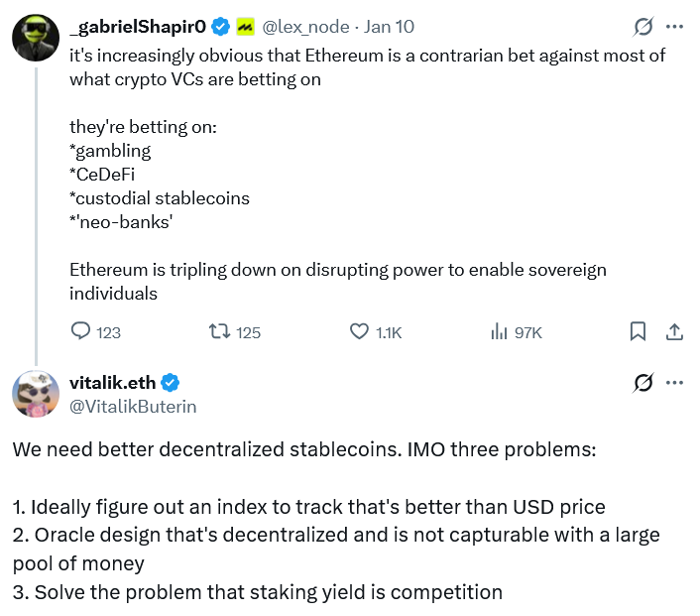The image size is (700, 616).
Task: Click the yellow affiliate badge beside _gabrielShapir0
Action: tap(246, 27)
